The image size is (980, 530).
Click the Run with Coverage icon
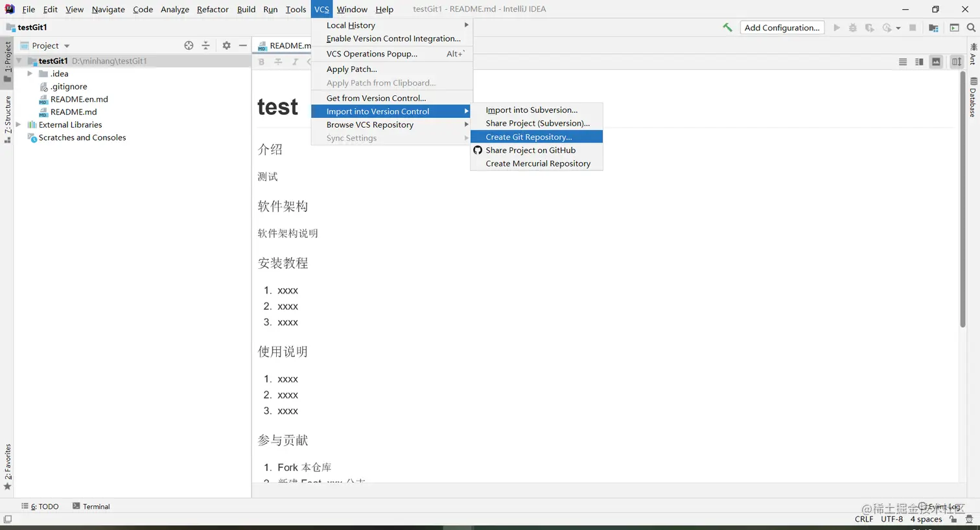869,28
